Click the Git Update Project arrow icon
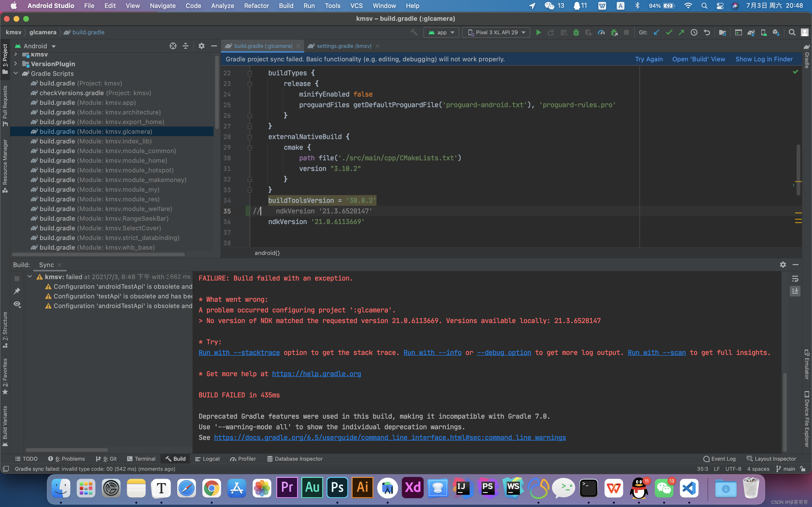This screenshot has width=812, height=507. 656,33
